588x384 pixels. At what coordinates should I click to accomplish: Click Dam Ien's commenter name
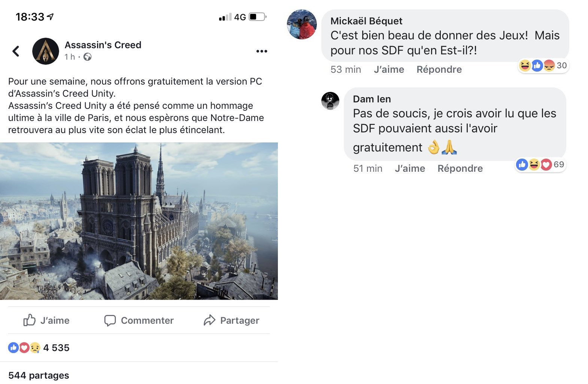click(372, 99)
